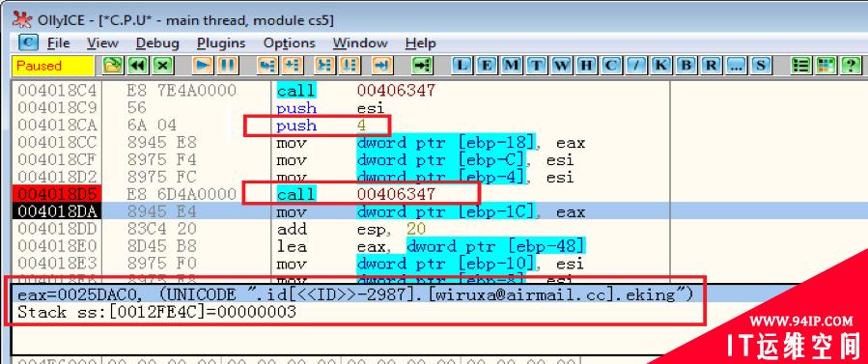Click the Open file toolbar icon
The width and height of the screenshot is (868, 364).
(113, 66)
